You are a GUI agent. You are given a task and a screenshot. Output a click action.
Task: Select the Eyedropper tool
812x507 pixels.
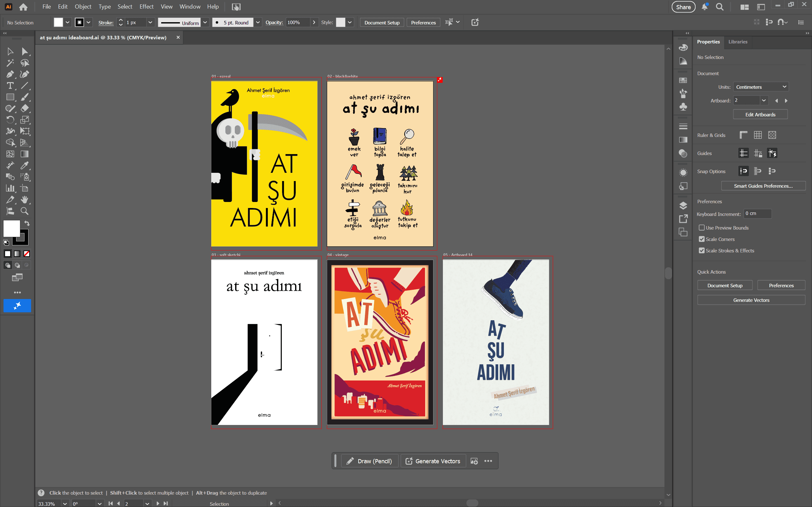pos(24,165)
